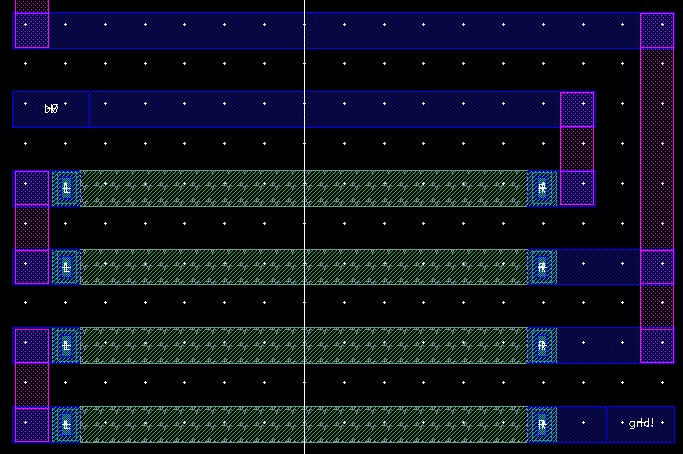This screenshot has width=683, height=454.
Task: Select the via at the top wire's left end
Action: point(32,30)
